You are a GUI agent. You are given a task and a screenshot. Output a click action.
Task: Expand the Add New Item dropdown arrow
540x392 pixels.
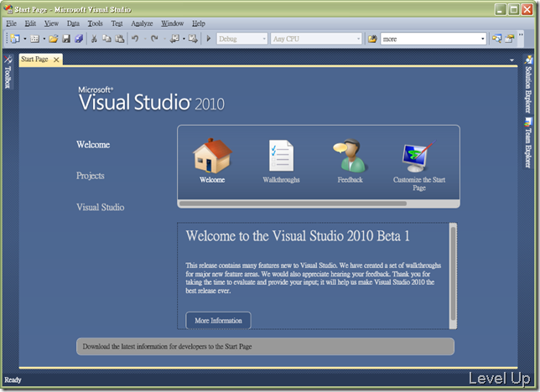pyautogui.click(x=44, y=39)
